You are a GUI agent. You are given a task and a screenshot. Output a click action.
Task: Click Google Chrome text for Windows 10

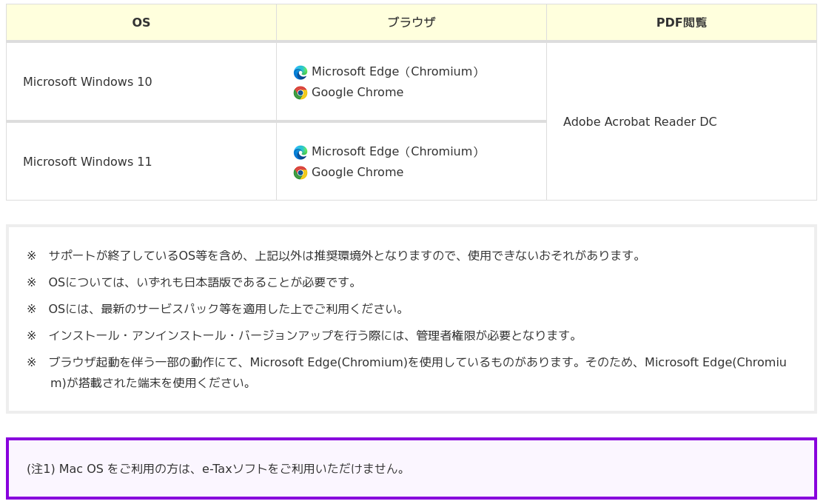click(357, 93)
